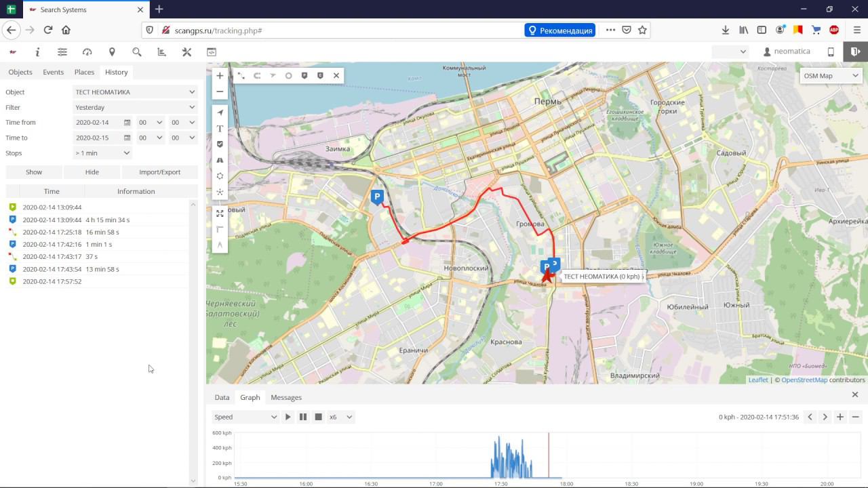Click the mobile version phone icon

tap(831, 52)
